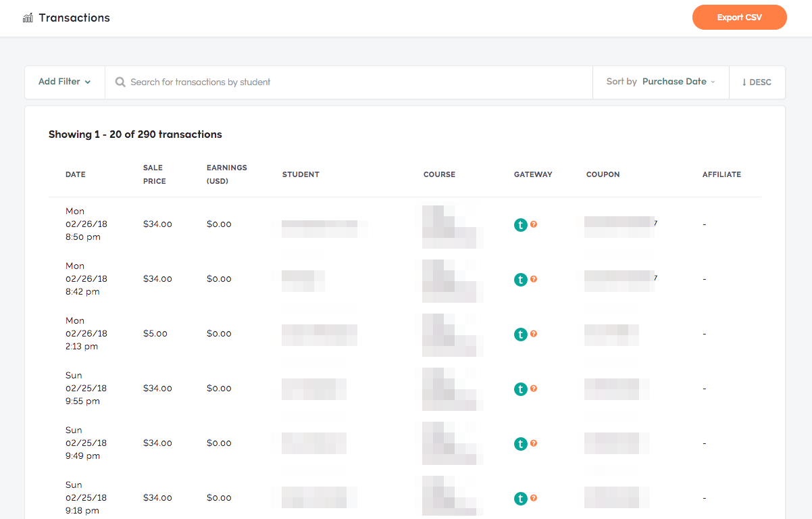This screenshot has width=812, height=519.
Task: Click date Mon 02/26/18 8:42 pm
Action: click(86, 279)
